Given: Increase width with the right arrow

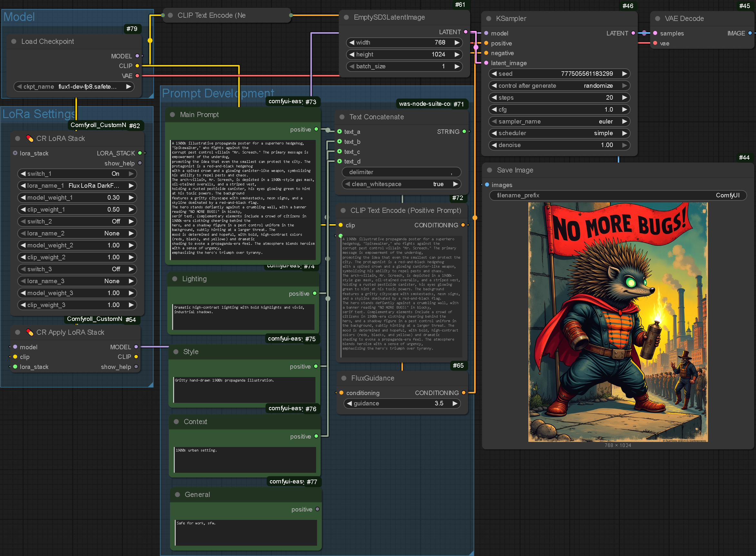Looking at the screenshot, I should pos(457,42).
